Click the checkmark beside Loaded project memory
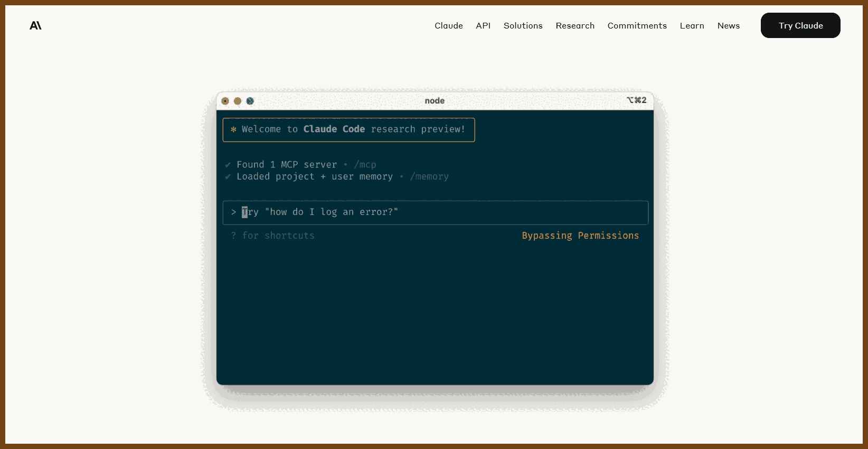This screenshot has width=868, height=449. coord(228,176)
